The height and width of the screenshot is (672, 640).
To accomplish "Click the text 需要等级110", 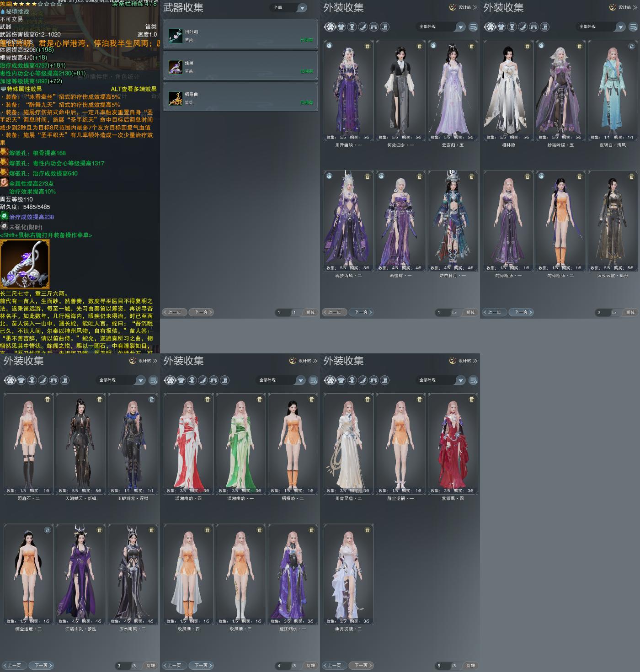I will click(16, 199).
